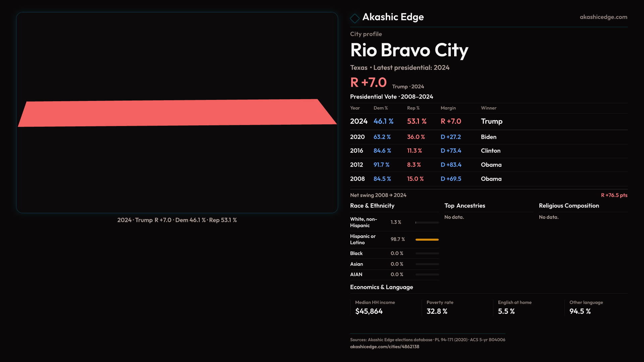Click the Dem % column header
The width and height of the screenshot is (644, 362).
pos(380,108)
